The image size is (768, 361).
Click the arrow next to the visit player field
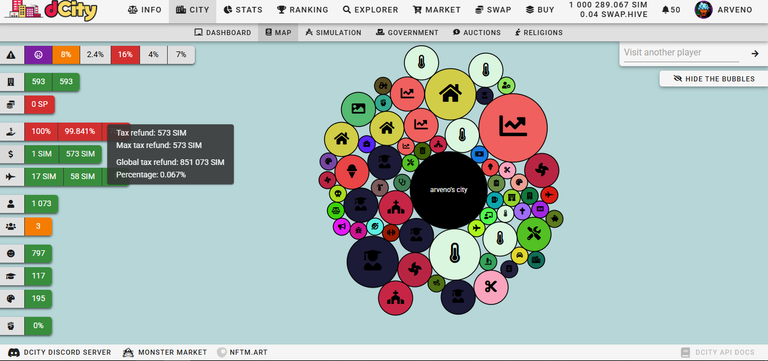pos(755,53)
